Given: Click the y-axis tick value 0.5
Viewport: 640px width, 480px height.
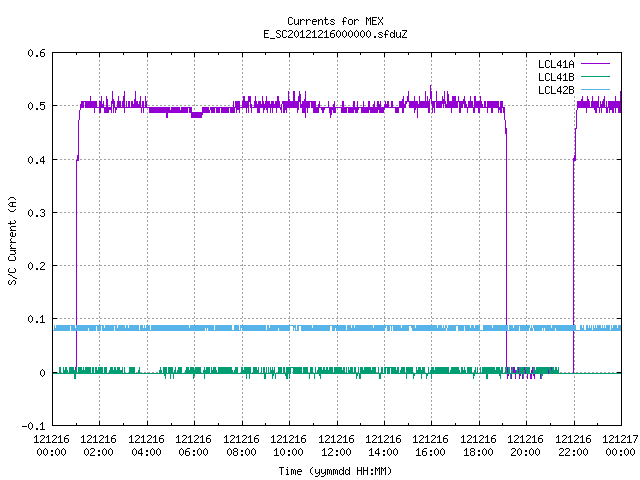Looking at the screenshot, I should click(x=36, y=106).
